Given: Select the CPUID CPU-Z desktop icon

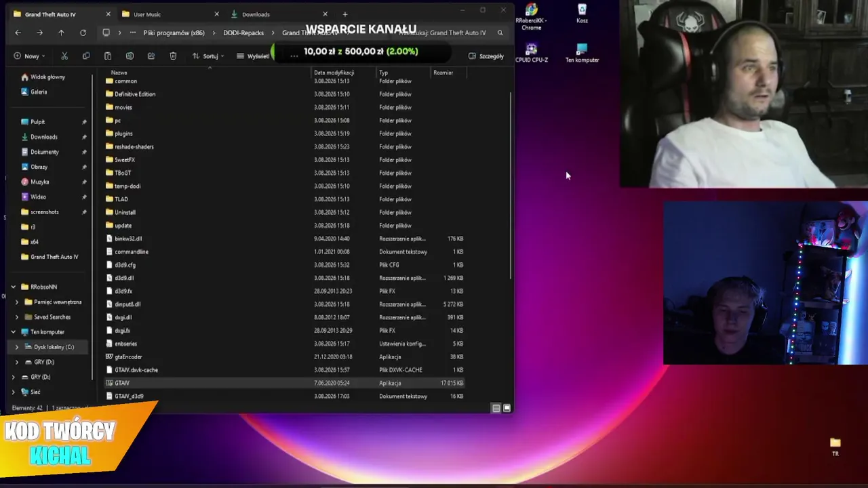Looking at the screenshot, I should pos(531,54).
